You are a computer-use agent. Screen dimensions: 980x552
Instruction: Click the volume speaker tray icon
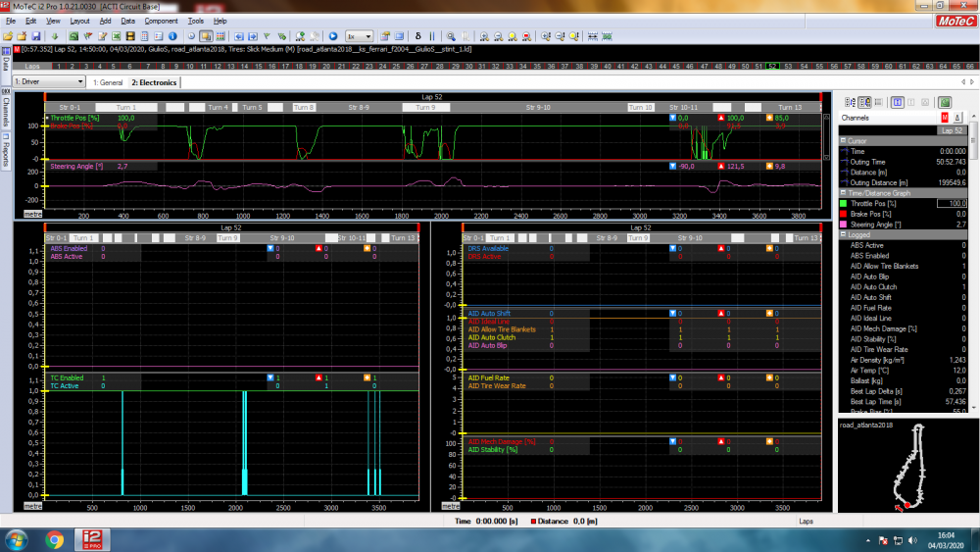[x=912, y=540]
